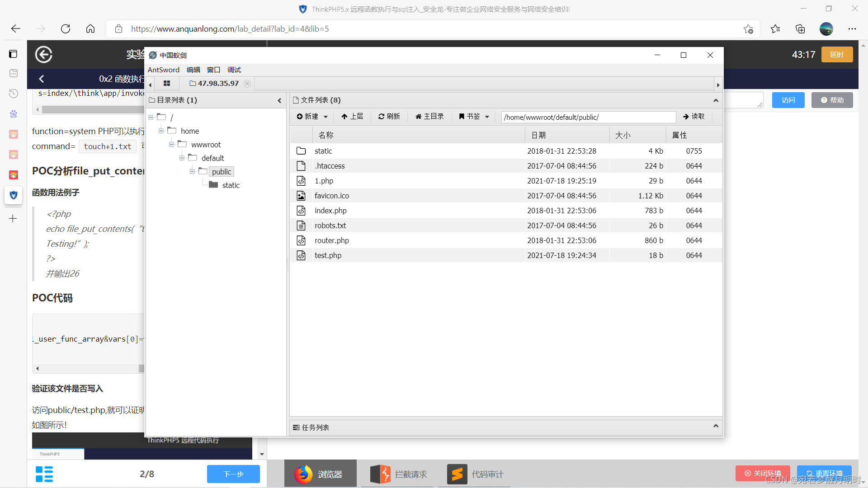Collapse the default tree node
Screen dimensions: 868x488
[182, 158]
